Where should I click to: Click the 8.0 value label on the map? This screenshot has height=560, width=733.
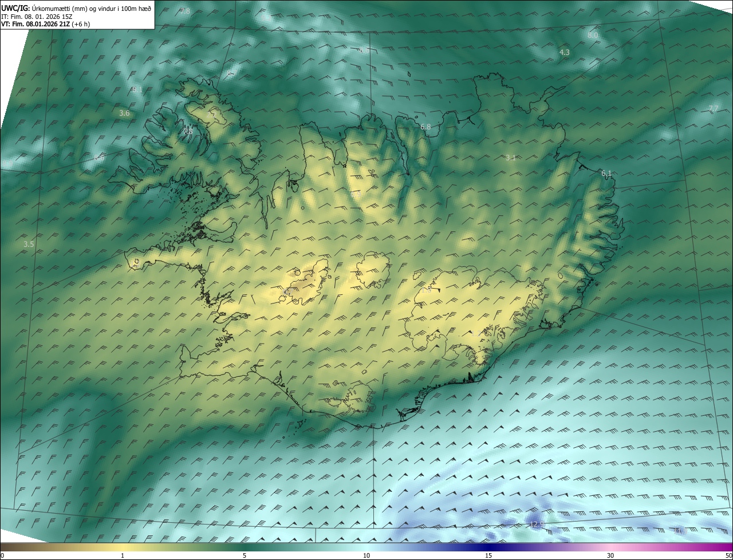tap(593, 36)
